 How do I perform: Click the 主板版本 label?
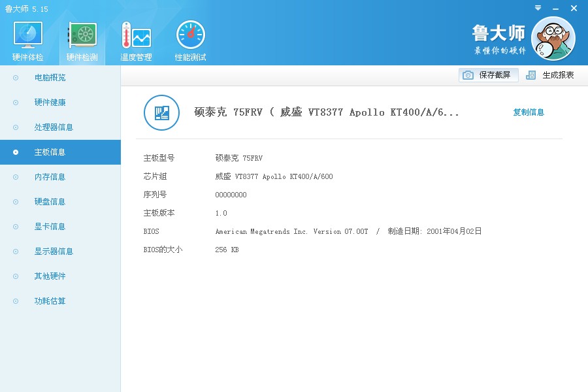click(x=159, y=213)
